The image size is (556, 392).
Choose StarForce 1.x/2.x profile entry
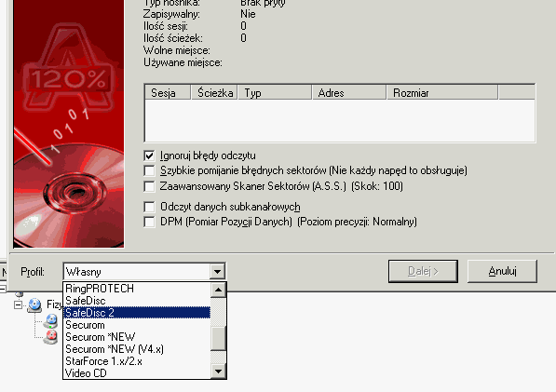(x=137, y=361)
